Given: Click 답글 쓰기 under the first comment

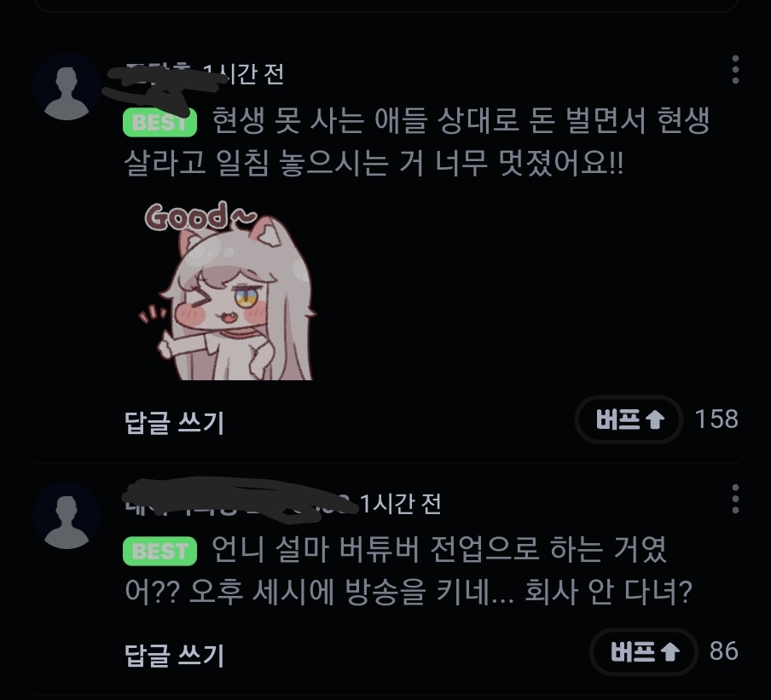Looking at the screenshot, I should [x=174, y=422].
